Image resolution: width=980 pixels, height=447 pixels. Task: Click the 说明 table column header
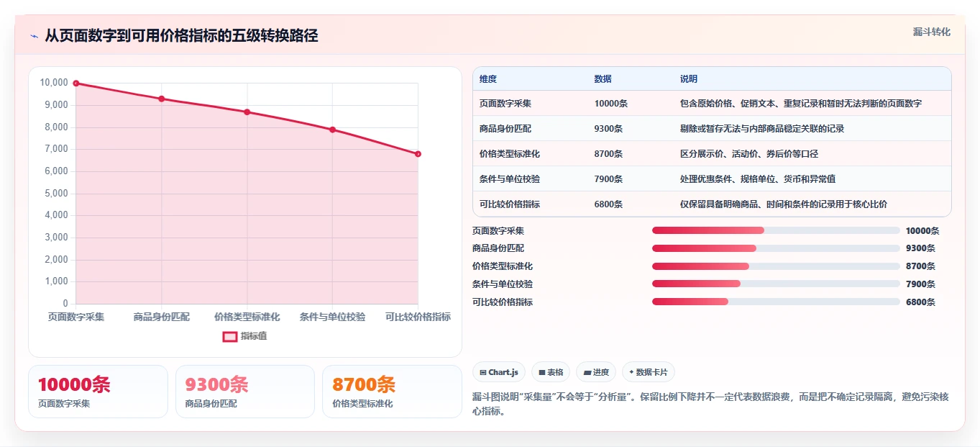(x=689, y=79)
